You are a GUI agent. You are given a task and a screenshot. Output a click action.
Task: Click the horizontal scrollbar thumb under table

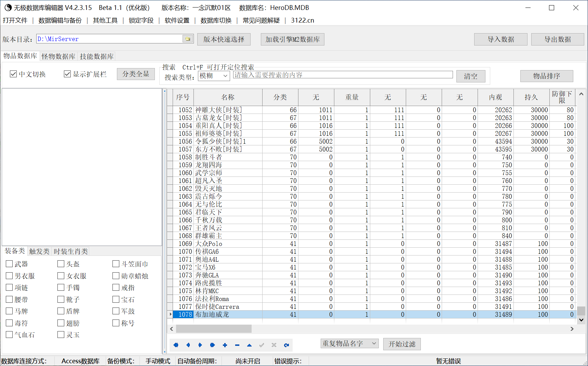214,329
